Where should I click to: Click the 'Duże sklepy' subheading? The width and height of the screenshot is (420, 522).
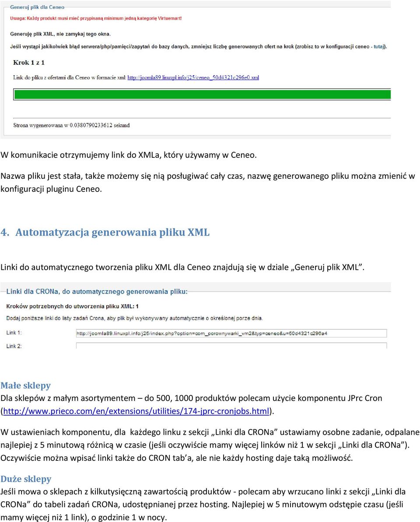[x=26, y=479]
